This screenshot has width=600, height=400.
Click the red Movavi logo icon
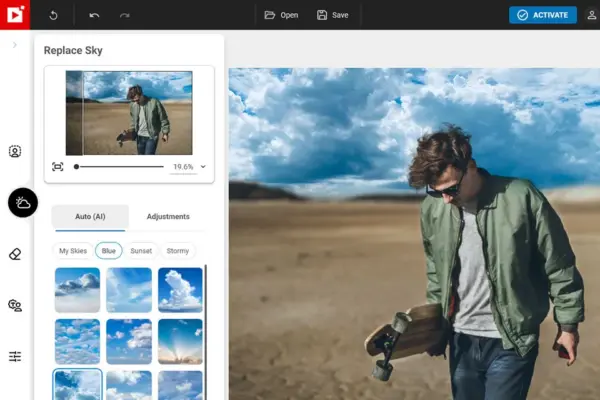pos(15,15)
